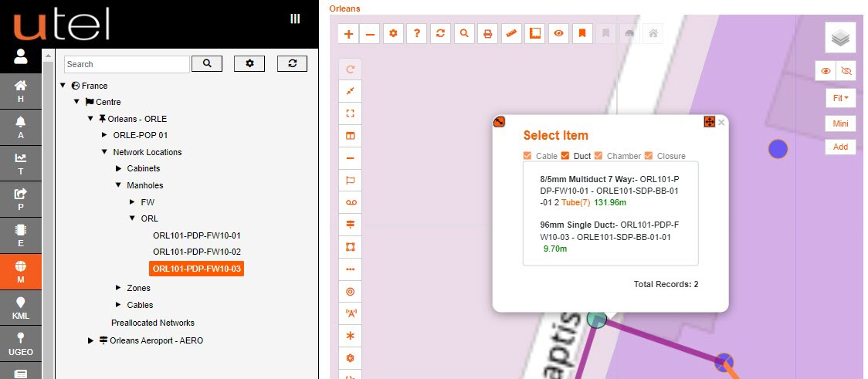Collapse the France tree node
Image resolution: width=868 pixels, height=379 pixels.
[63, 86]
